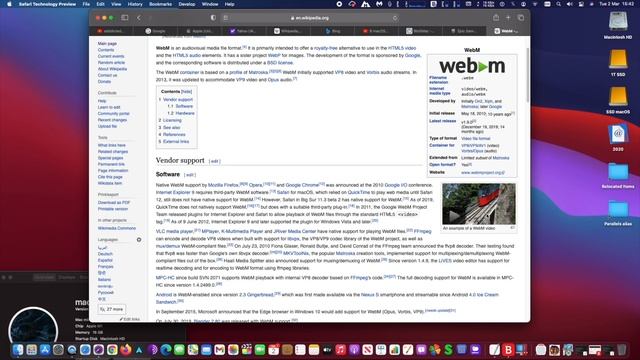This screenshot has width=640, height=360.
Task: Open the Bookmarks menu
Action: 160,4
